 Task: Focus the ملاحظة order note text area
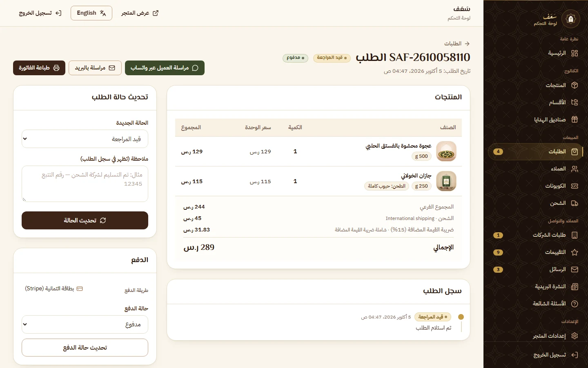[x=85, y=184]
